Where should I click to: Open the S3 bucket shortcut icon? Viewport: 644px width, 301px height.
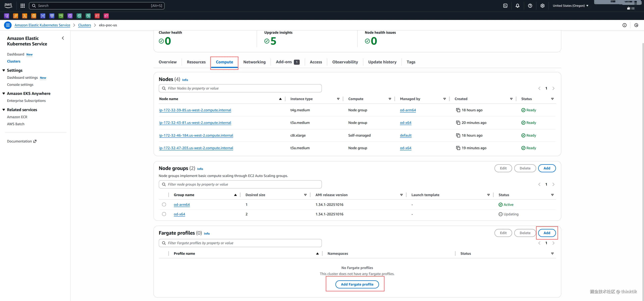61,16
